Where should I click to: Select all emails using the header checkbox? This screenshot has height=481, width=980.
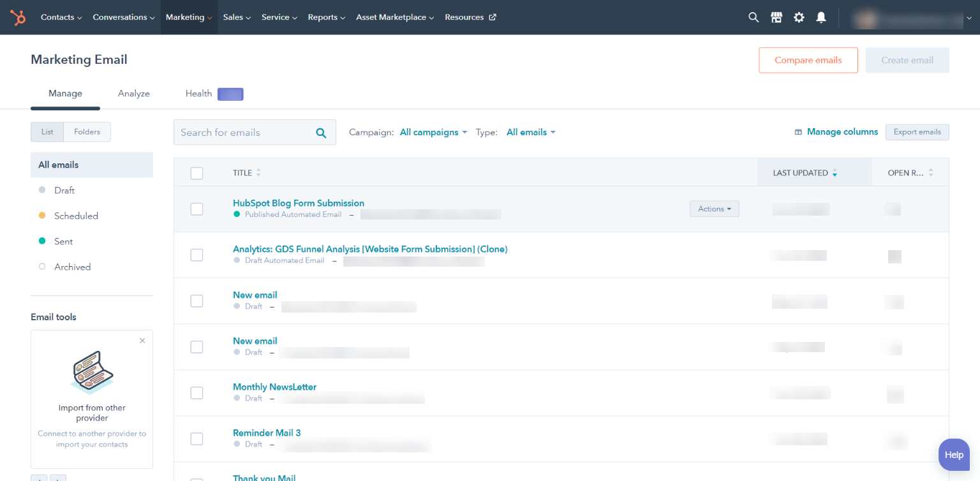[x=197, y=173]
